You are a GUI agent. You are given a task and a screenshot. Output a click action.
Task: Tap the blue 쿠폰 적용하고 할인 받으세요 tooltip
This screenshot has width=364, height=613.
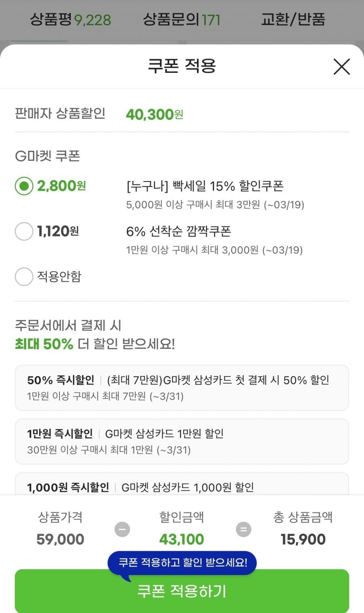182,562
